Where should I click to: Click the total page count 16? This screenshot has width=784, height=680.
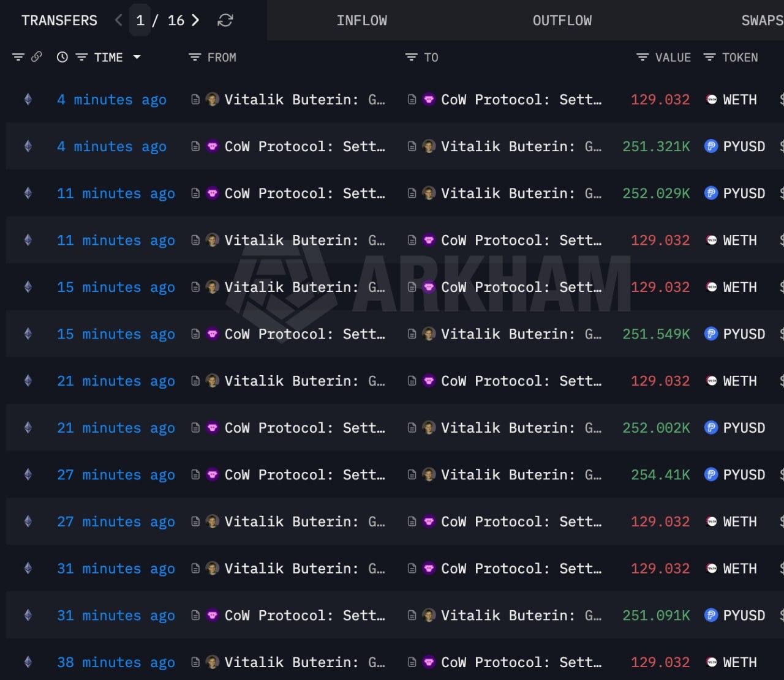176,21
